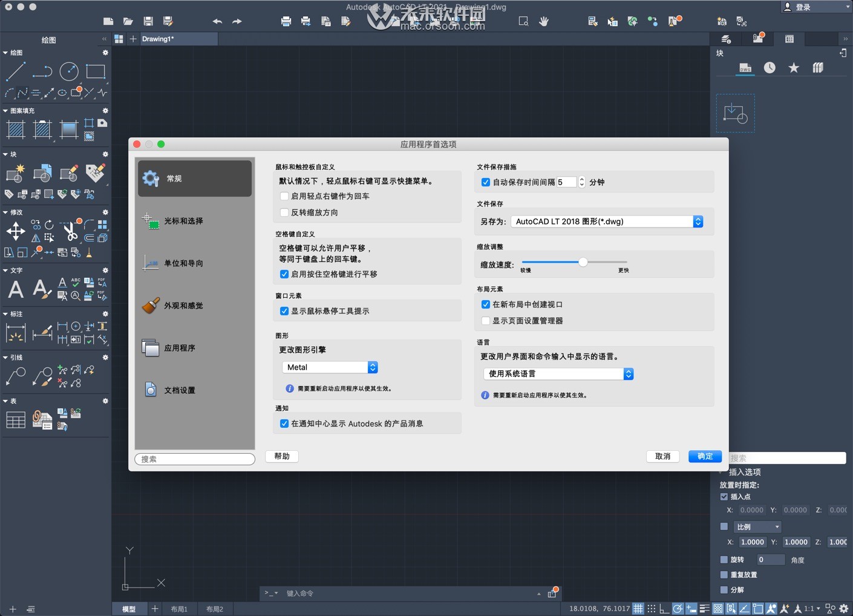This screenshot has width=853, height=616.
Task: Open the Metal graphics engine dropdown
Action: pos(372,367)
